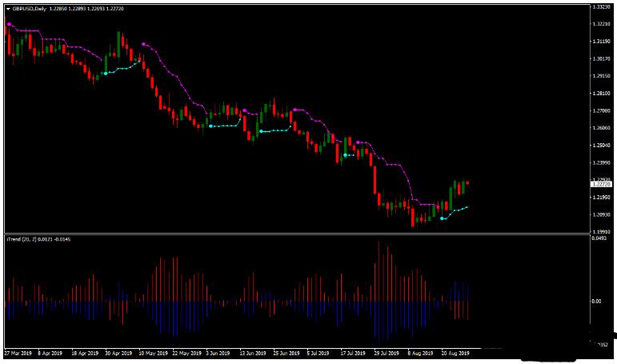Select the large cyan dot above 20 Aug 2019
This screenshot has width=617, height=364.
pos(442,218)
